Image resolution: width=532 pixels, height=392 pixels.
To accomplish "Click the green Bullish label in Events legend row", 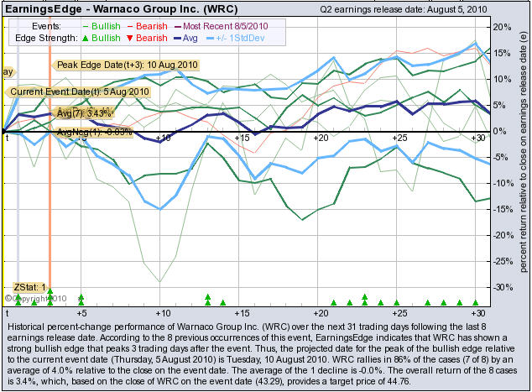I will (106, 26).
